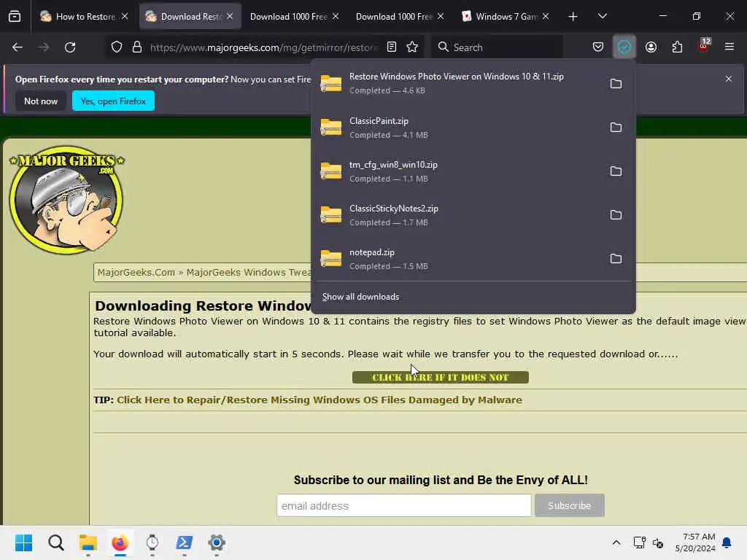Open notepad.zip download entry

pyautogui.click(x=457, y=259)
